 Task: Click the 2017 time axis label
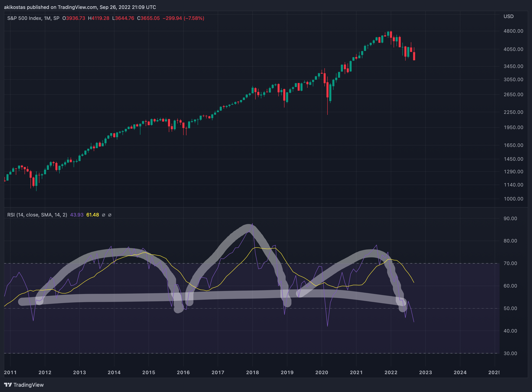(218, 373)
